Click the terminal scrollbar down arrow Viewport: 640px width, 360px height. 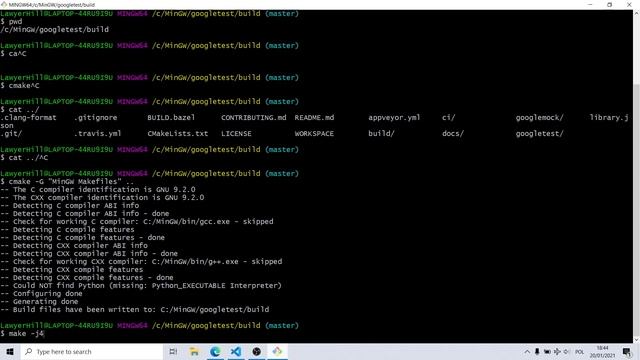tap(636, 340)
